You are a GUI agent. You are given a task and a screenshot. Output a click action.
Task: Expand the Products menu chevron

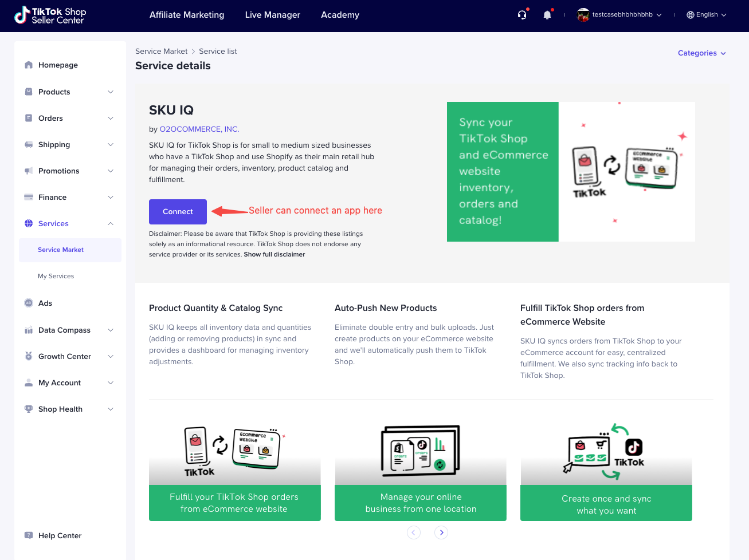click(x=111, y=92)
